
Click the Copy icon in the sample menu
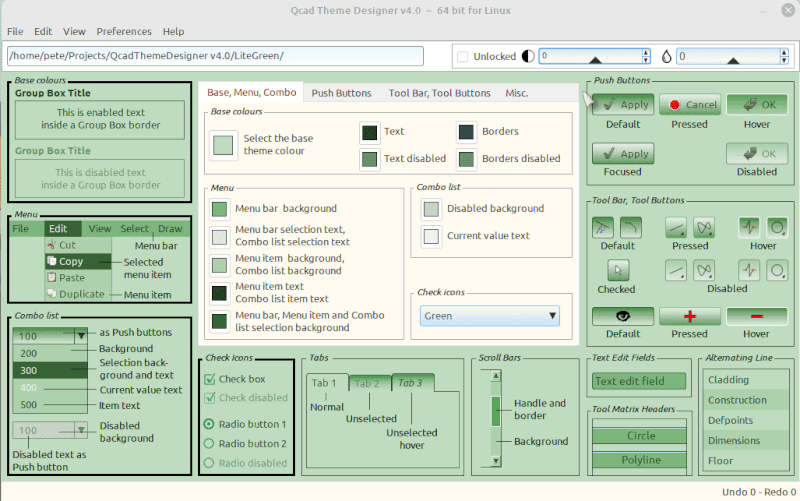point(51,261)
